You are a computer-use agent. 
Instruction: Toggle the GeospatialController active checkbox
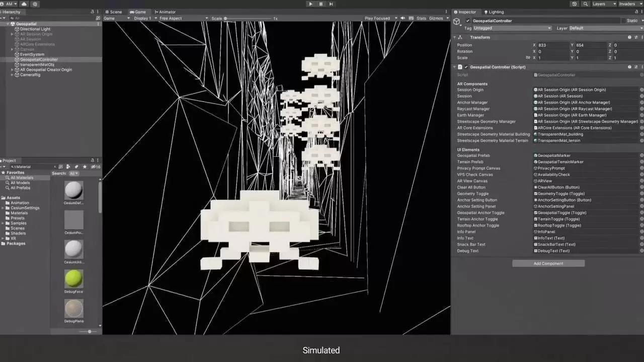pos(468,21)
